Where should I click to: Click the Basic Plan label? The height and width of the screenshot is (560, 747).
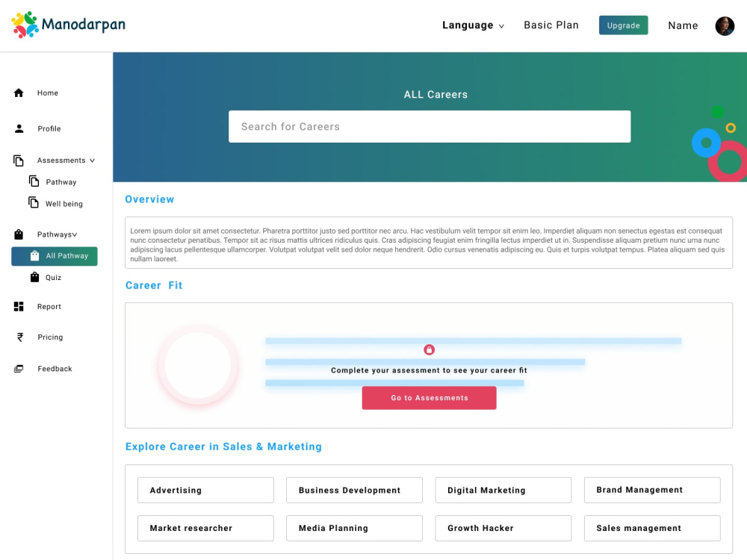point(551,25)
